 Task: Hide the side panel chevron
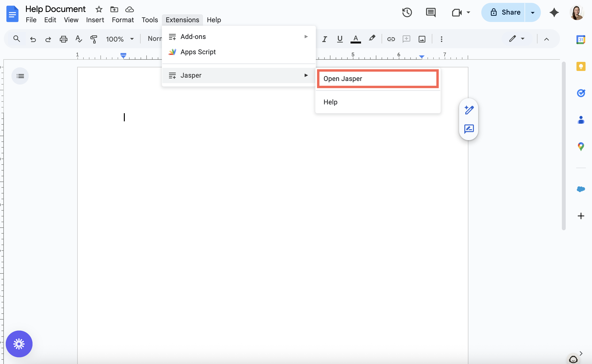[x=581, y=353]
